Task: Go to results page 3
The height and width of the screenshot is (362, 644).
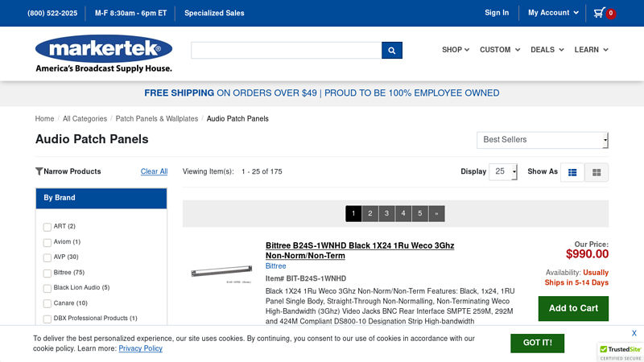Action: tap(386, 213)
